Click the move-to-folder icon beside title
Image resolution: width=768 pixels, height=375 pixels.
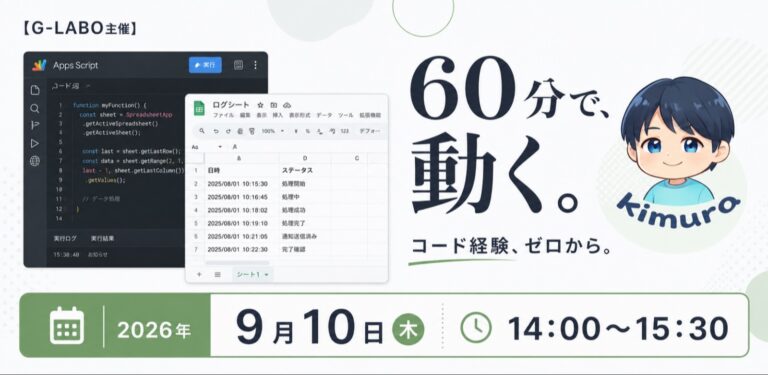pos(274,105)
